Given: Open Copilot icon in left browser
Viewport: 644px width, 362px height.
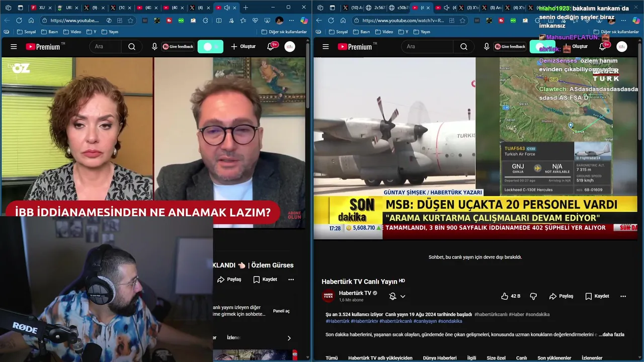Looking at the screenshot, I should (x=304, y=21).
